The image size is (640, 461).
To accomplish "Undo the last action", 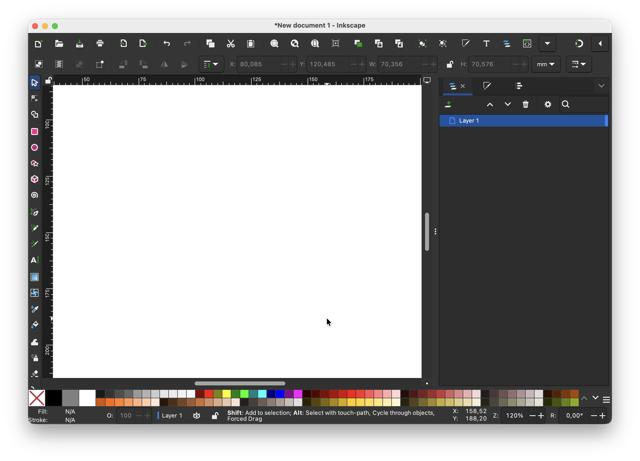I will pos(167,44).
